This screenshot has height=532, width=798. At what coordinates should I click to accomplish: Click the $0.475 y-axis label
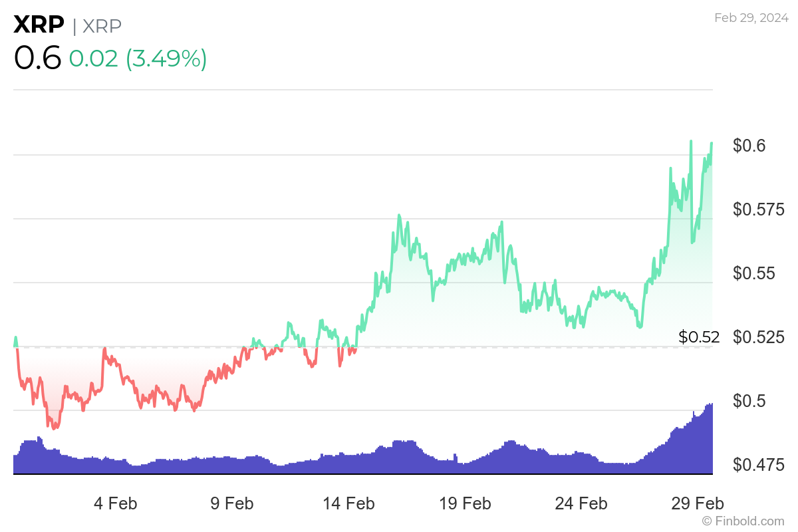(x=759, y=464)
